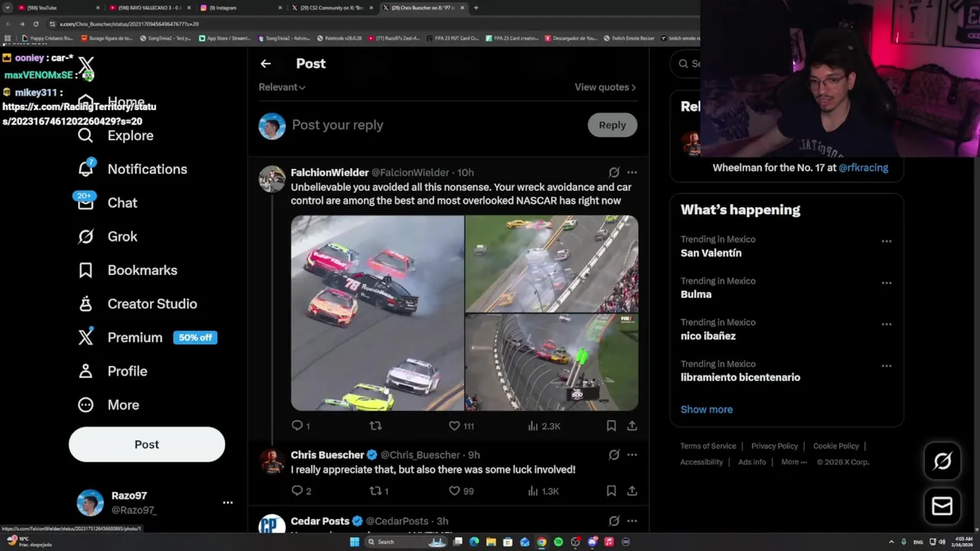Open options for libramiento bicentenario trend

click(886, 365)
